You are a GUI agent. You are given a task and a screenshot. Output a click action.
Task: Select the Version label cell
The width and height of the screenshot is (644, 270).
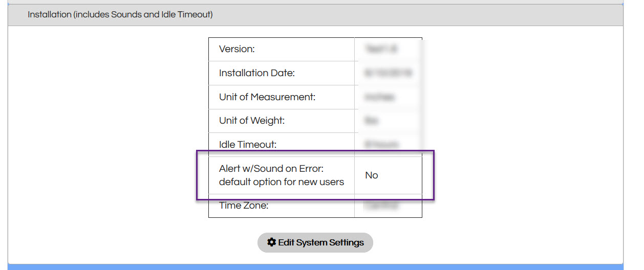point(237,49)
